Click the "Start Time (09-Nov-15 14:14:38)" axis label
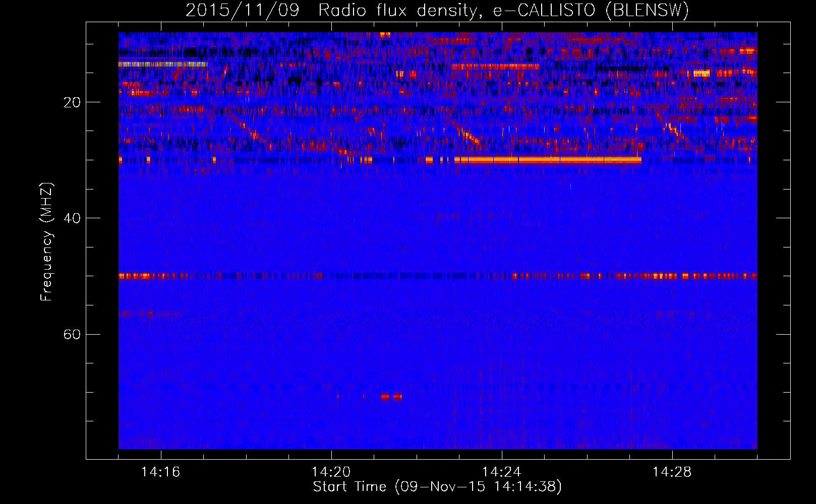Viewport: 816px width, 504px height. click(x=437, y=487)
